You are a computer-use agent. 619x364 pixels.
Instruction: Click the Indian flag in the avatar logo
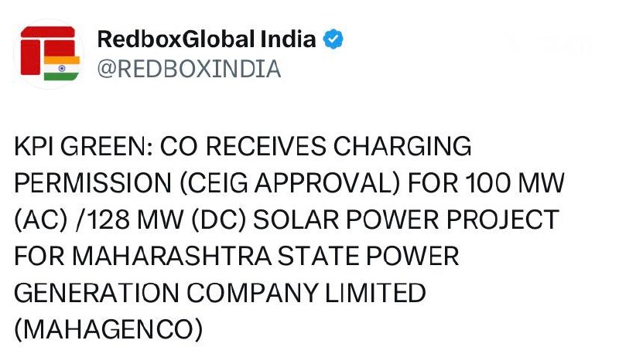point(62,68)
